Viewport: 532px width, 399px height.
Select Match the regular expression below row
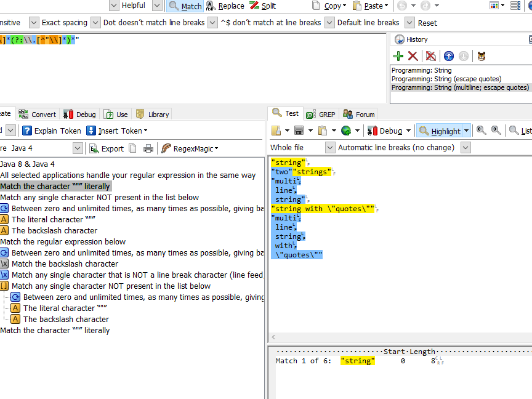tap(63, 241)
